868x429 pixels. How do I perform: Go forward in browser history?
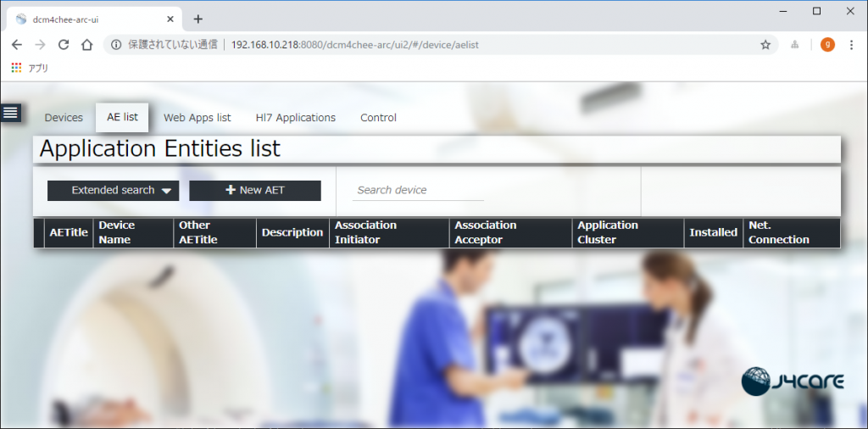click(x=41, y=45)
